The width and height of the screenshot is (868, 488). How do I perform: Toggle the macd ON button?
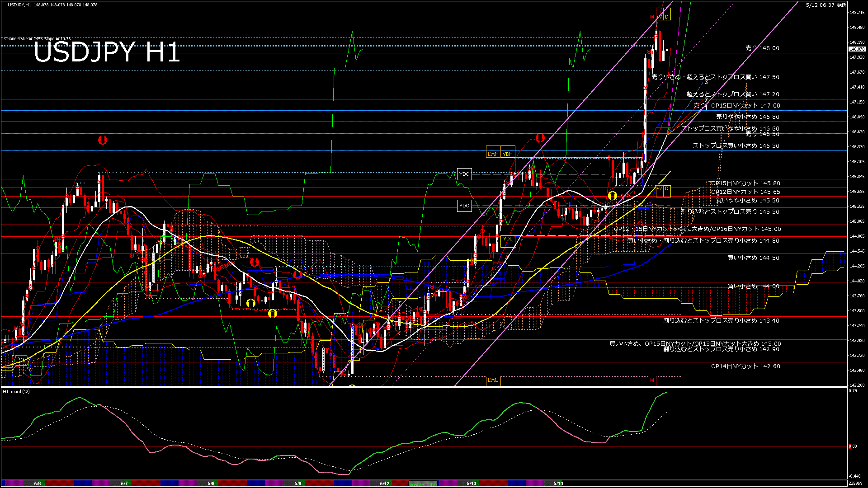coord(423,483)
